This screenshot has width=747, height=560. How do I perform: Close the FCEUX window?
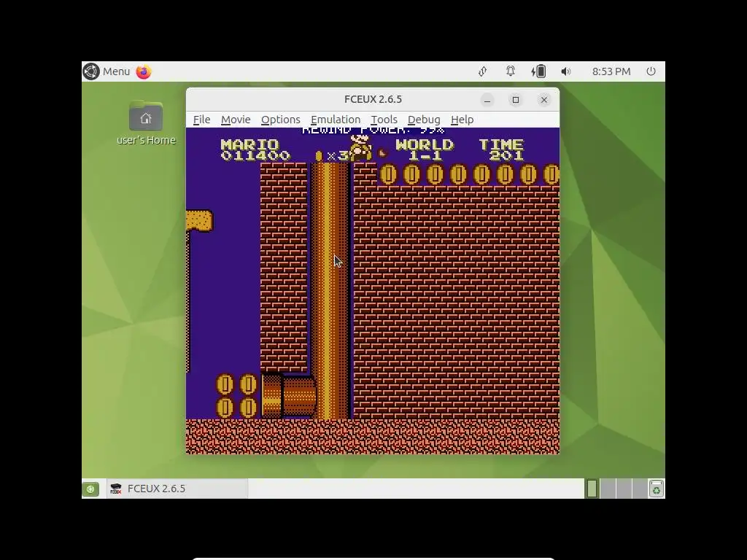544,99
